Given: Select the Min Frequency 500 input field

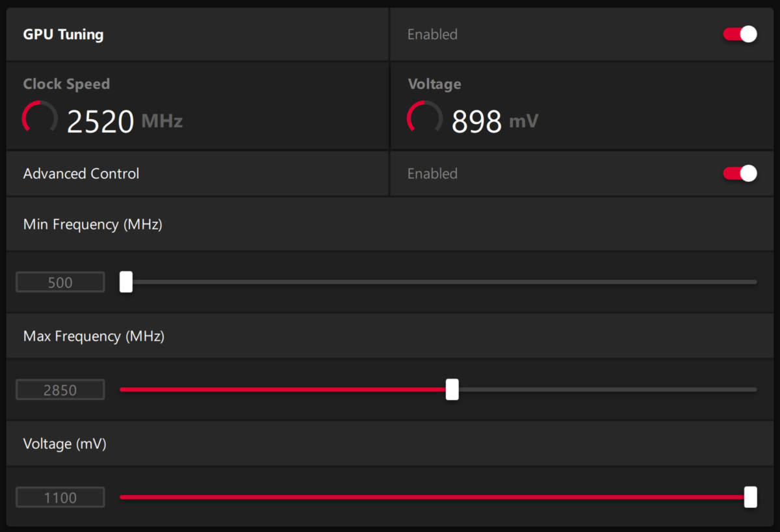Looking at the screenshot, I should coord(60,283).
